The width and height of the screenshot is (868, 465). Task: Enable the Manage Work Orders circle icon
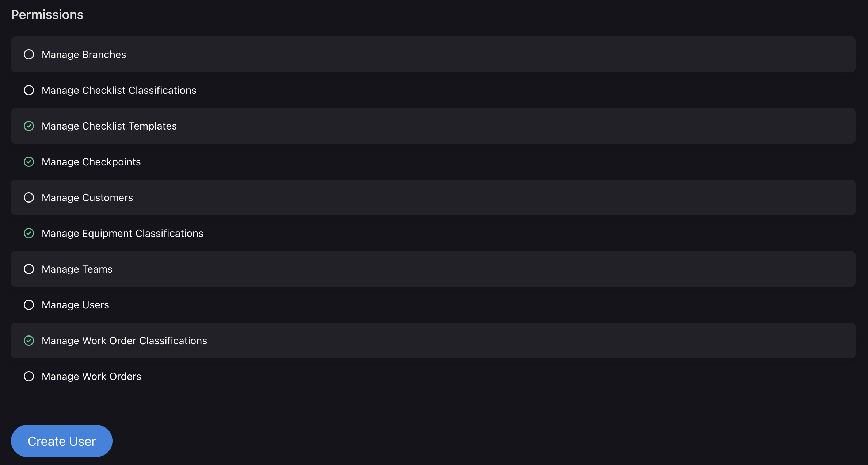29,376
